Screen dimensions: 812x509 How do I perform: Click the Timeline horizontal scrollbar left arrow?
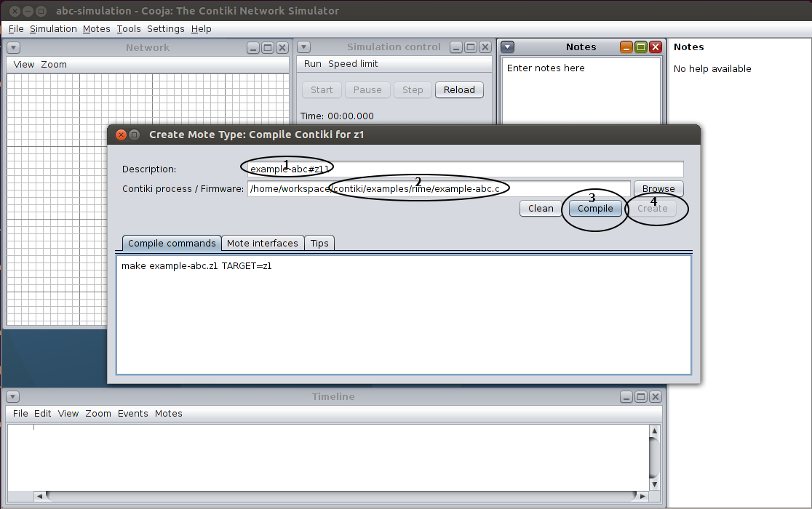click(x=39, y=496)
